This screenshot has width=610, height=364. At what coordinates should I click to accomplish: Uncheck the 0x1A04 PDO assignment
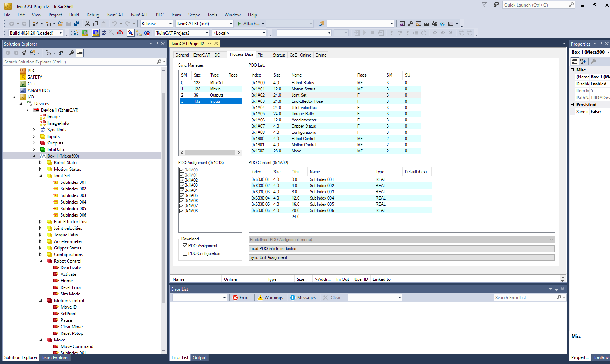(x=181, y=190)
